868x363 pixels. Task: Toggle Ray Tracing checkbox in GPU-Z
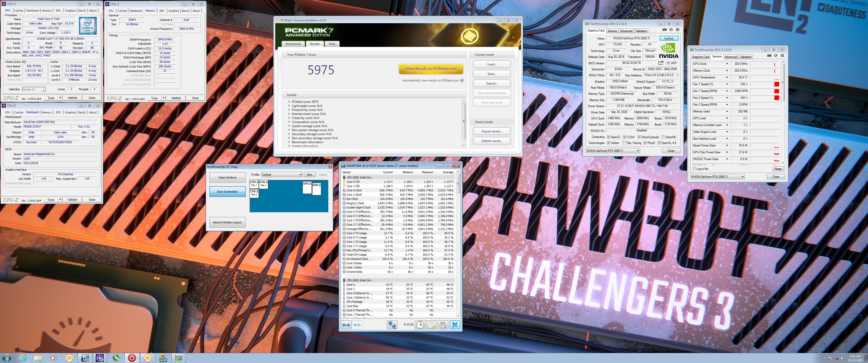(625, 143)
